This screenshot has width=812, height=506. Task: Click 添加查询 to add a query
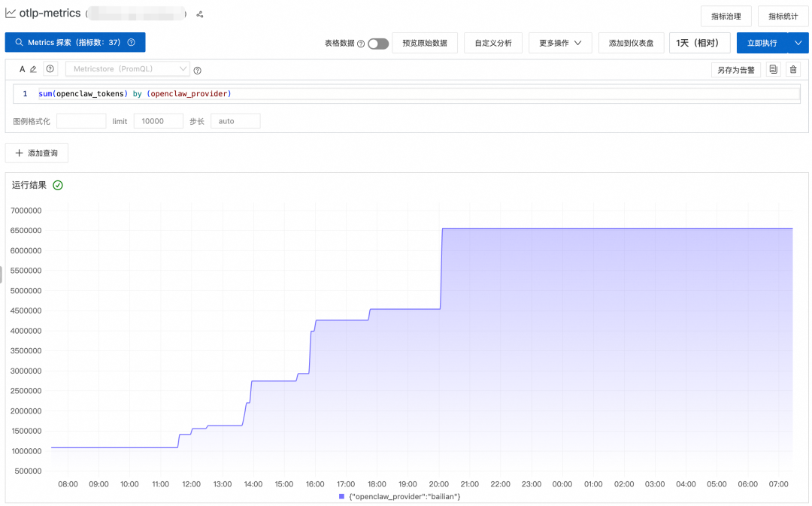[x=37, y=153]
